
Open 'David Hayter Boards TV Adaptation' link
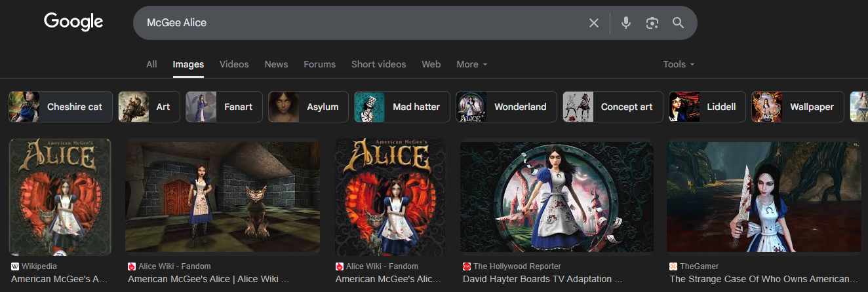click(543, 279)
